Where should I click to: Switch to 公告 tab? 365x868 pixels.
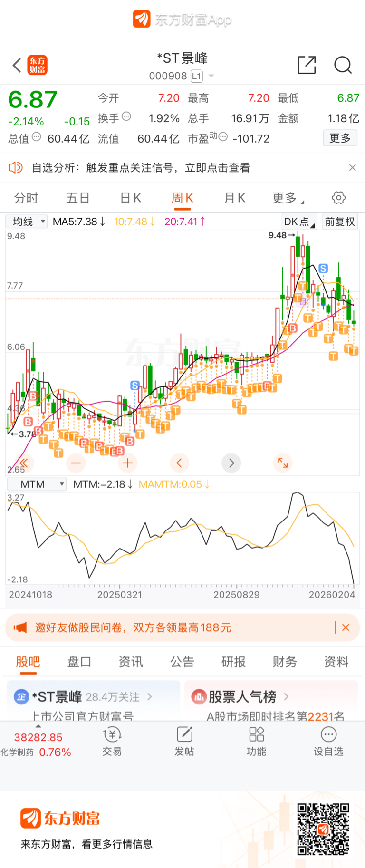(182, 662)
